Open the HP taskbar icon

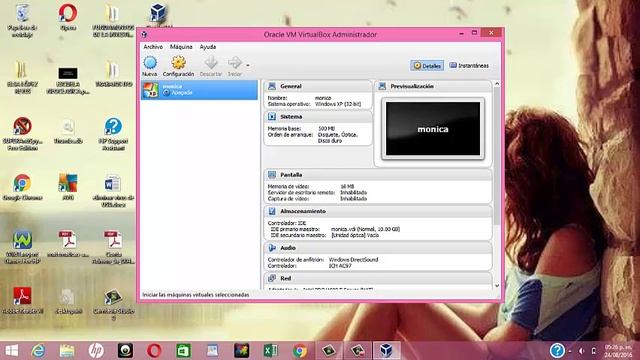pyautogui.click(x=96, y=351)
